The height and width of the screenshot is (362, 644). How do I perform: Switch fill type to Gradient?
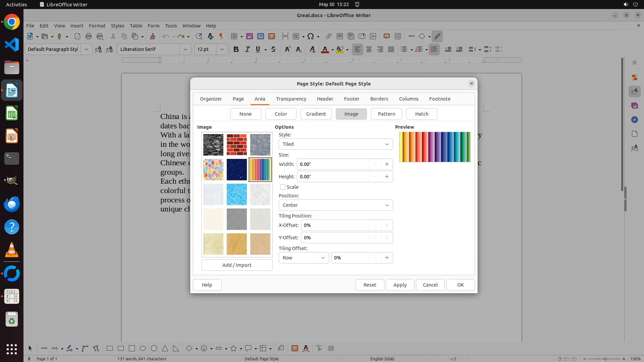[x=316, y=114]
